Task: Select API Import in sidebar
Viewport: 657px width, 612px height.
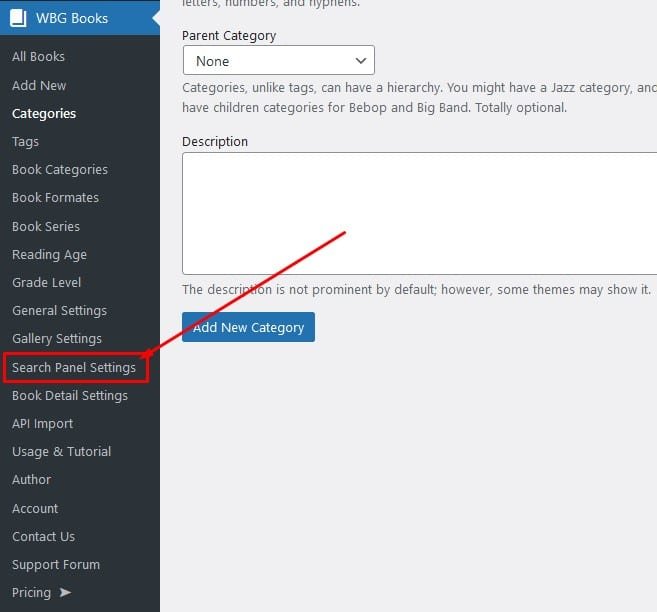Action: tap(42, 424)
